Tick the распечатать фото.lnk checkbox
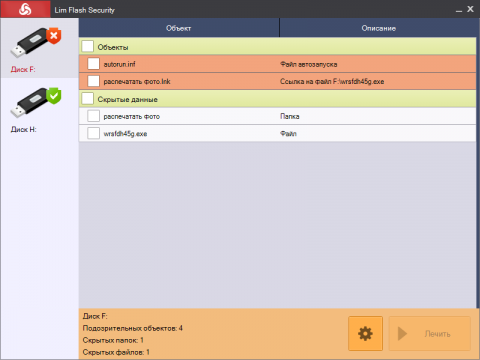The height and width of the screenshot is (360, 480). 93,81
